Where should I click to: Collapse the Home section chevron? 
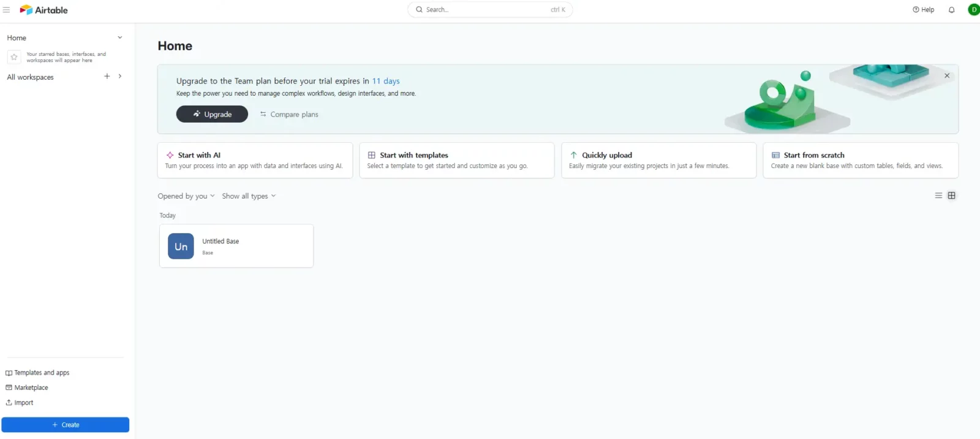pyautogui.click(x=120, y=37)
